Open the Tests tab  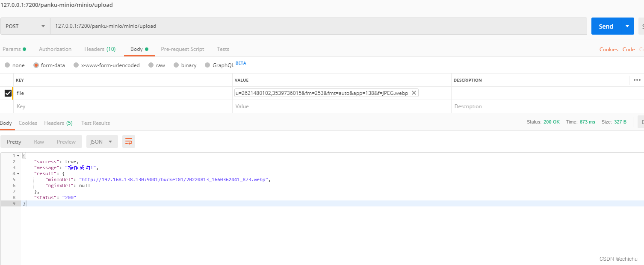pos(223,49)
